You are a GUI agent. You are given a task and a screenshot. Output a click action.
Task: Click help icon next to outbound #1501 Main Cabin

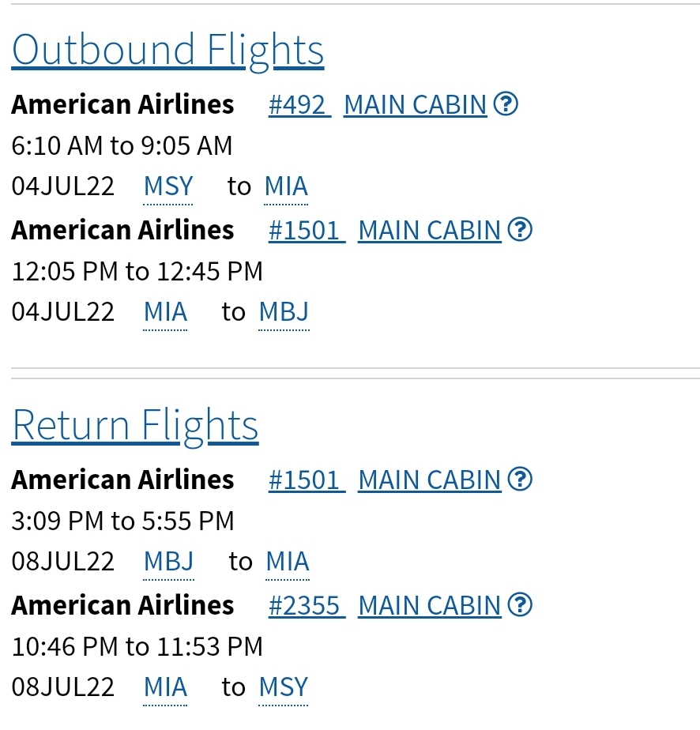click(x=520, y=229)
